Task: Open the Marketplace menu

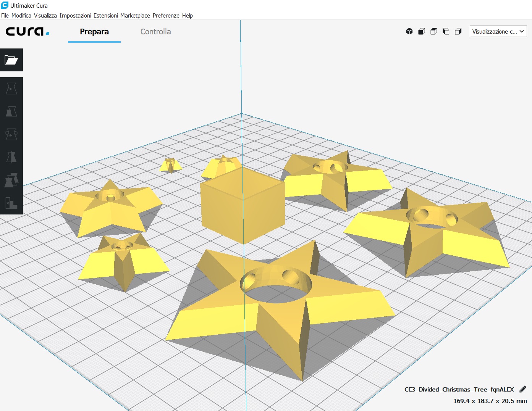Action: click(x=135, y=16)
